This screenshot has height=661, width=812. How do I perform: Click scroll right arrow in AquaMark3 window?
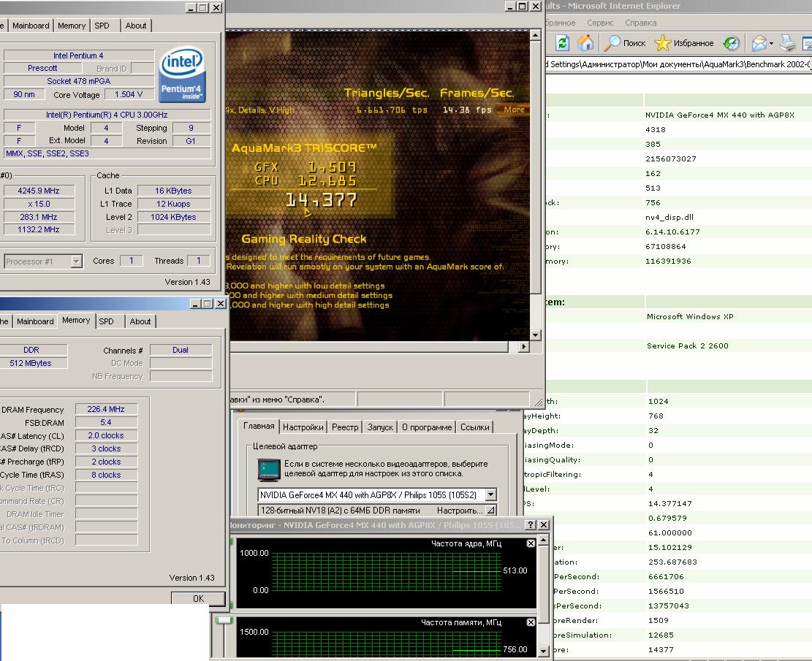523,346
